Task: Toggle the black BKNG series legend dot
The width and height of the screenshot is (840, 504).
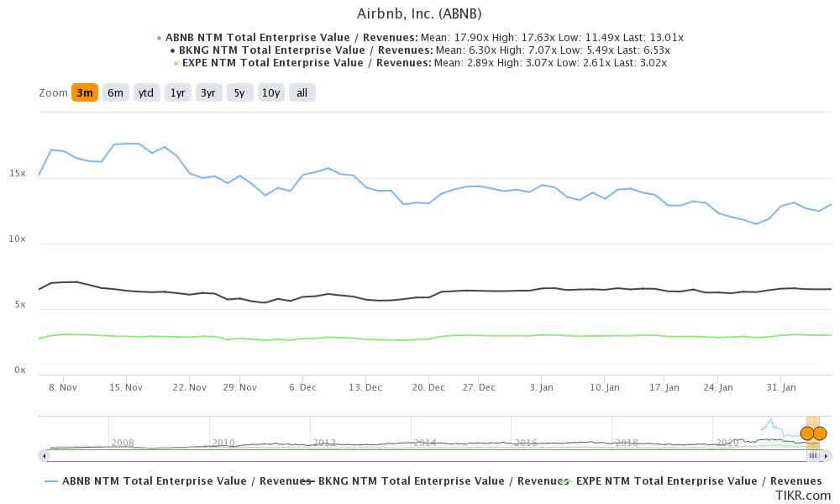Action: pos(173,50)
